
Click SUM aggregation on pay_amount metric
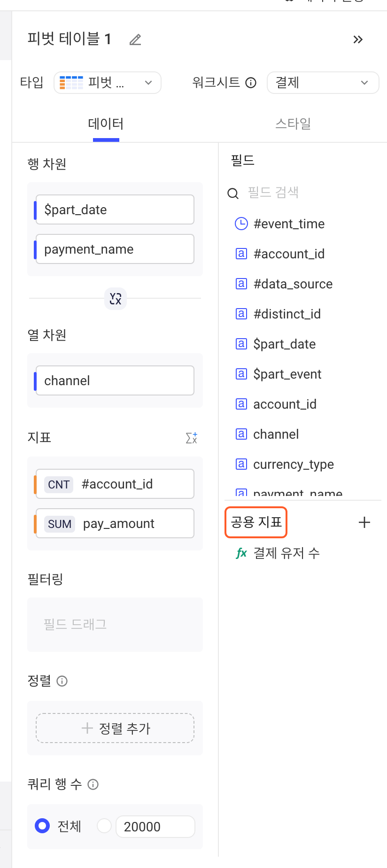pyautogui.click(x=60, y=524)
